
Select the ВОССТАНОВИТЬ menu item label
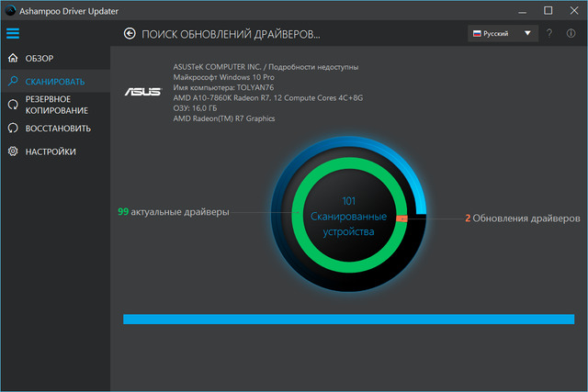(x=58, y=129)
